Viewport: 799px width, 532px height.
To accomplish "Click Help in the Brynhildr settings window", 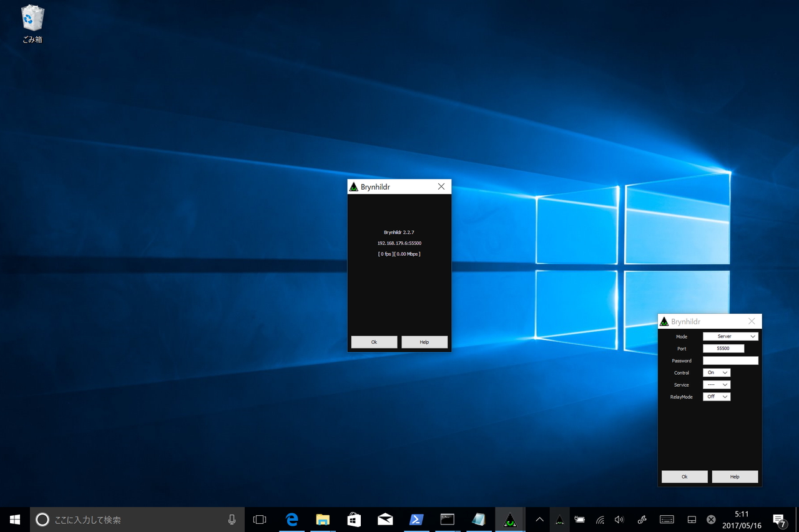I will pyautogui.click(x=735, y=476).
